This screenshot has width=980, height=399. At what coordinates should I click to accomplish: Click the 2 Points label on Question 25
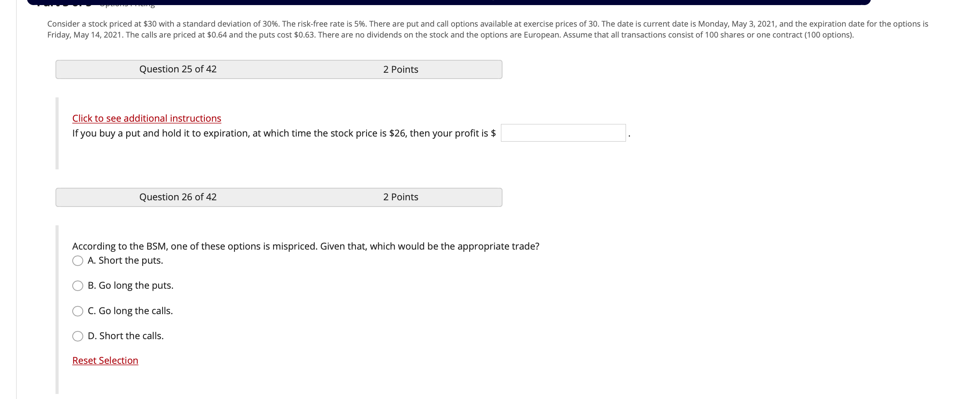click(401, 69)
